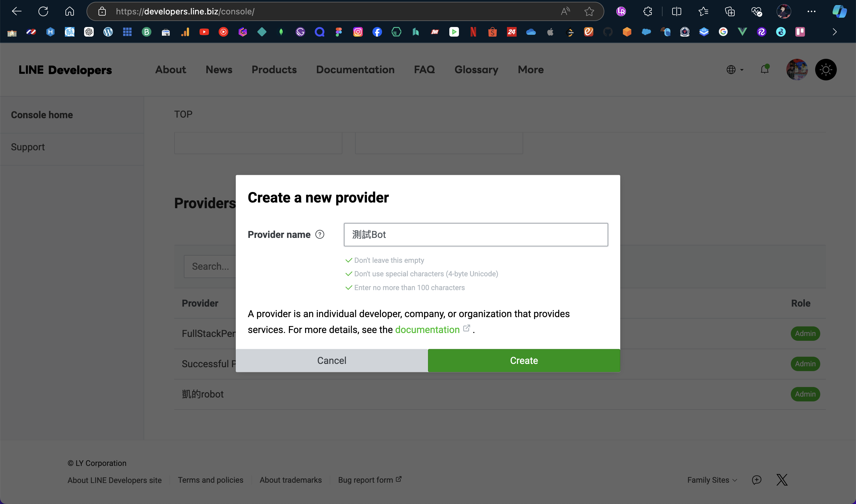856x504 pixels.
Task: Open the Documentation menu item
Action: (x=355, y=70)
